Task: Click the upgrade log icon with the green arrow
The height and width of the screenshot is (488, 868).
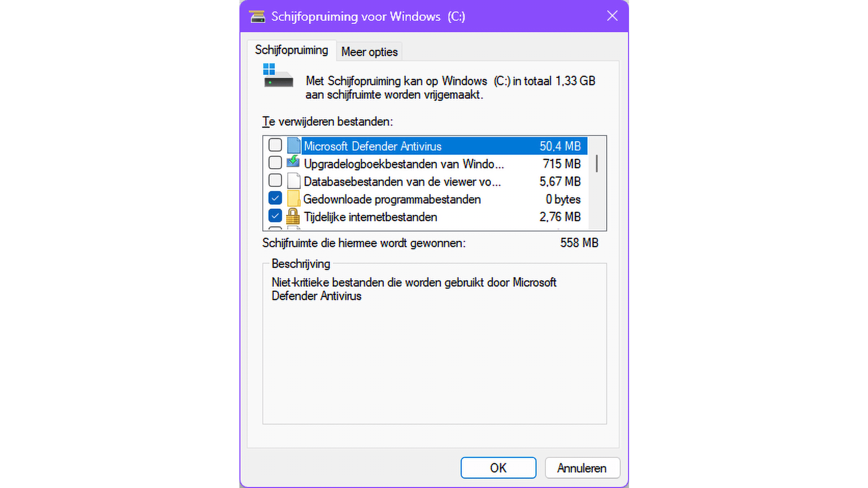Action: tap(294, 163)
